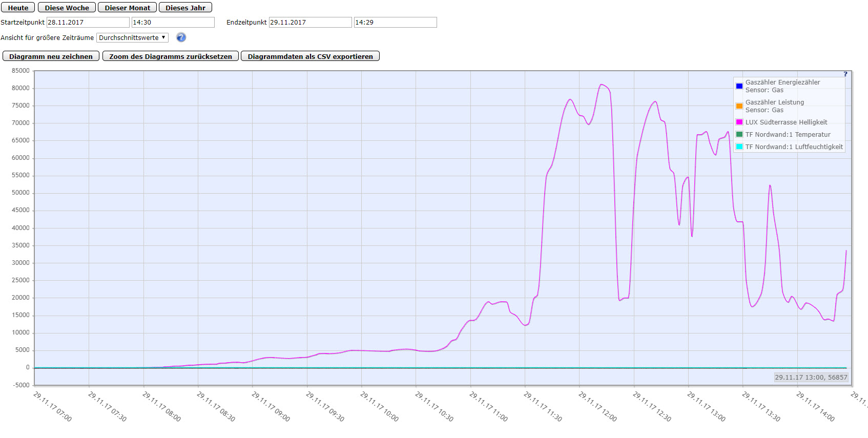Screen dimensions: 868x438
Task: Reset zoom via Zoom des Diagramms zurücksetzen
Action: (x=171, y=56)
